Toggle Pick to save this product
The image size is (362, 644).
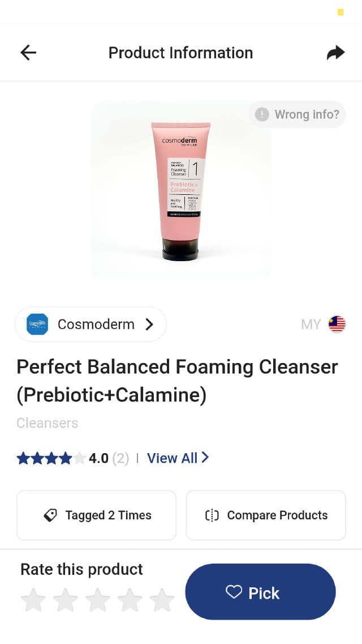(260, 592)
